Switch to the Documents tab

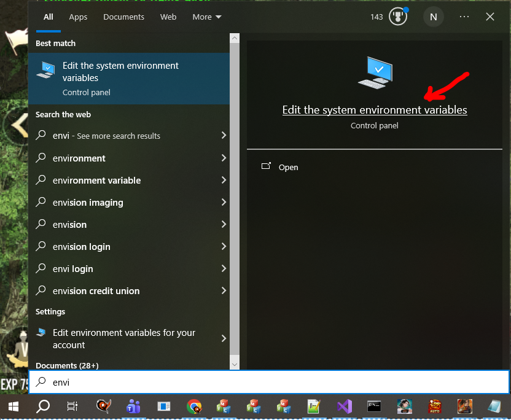(123, 17)
